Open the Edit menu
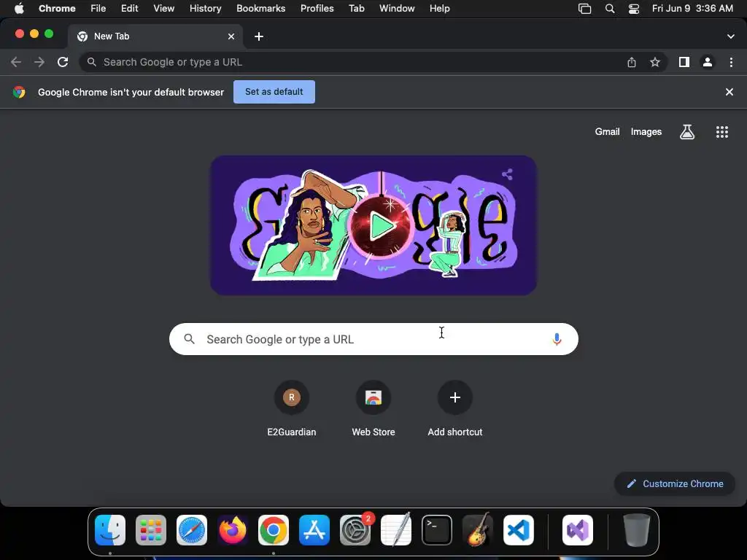The width and height of the screenshot is (747, 560). coord(130,9)
